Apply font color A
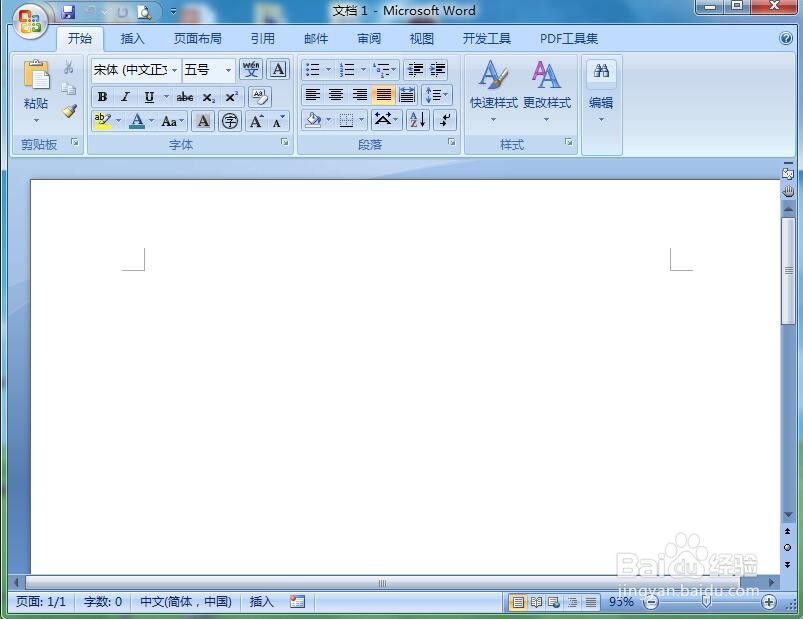This screenshot has height=619, width=803. coord(137,121)
